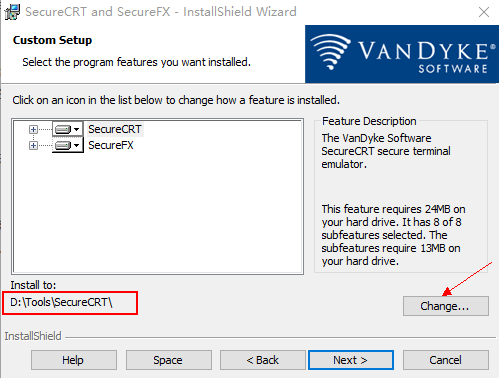Click the Next > button
Viewport: 499px width, 378px height.
(x=351, y=360)
